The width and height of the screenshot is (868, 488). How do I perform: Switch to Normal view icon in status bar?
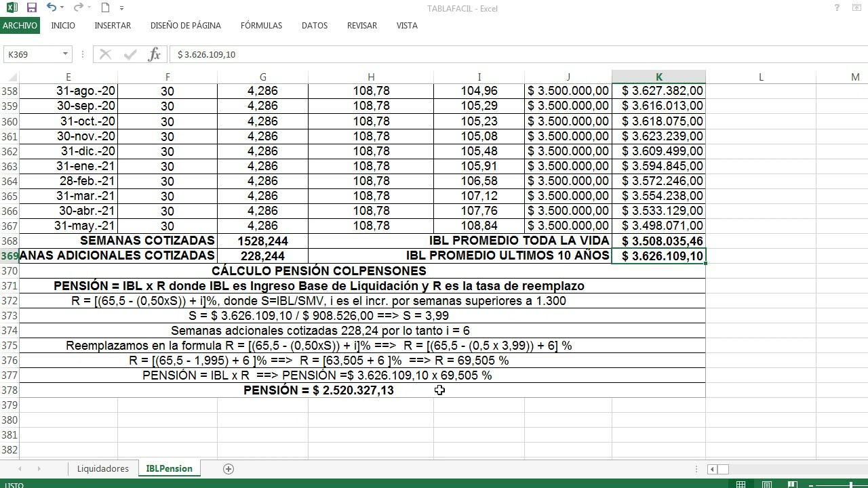click(741, 485)
